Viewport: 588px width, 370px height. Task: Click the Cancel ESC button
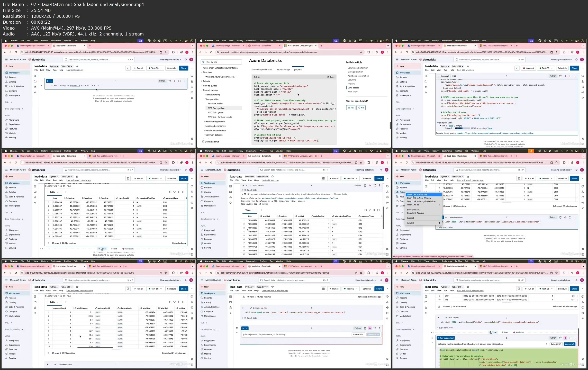(358, 335)
